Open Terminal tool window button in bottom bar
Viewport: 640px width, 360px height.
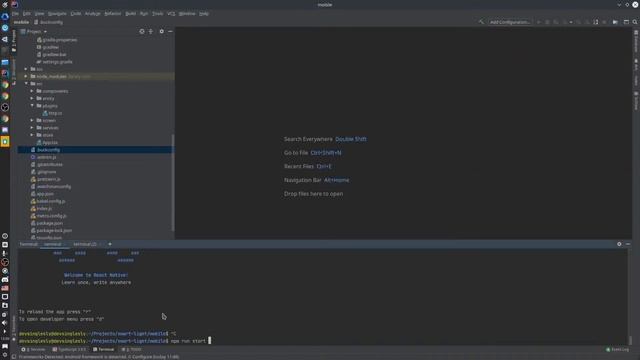[104, 349]
